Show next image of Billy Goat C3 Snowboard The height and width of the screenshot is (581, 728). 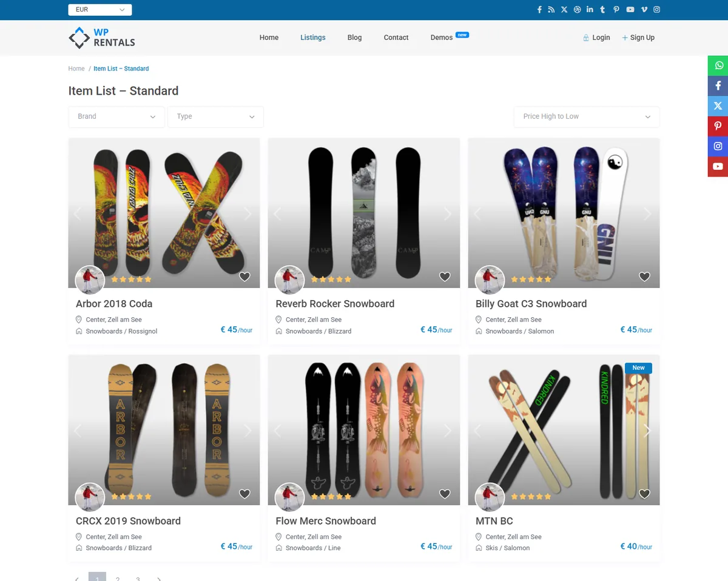coord(647,213)
